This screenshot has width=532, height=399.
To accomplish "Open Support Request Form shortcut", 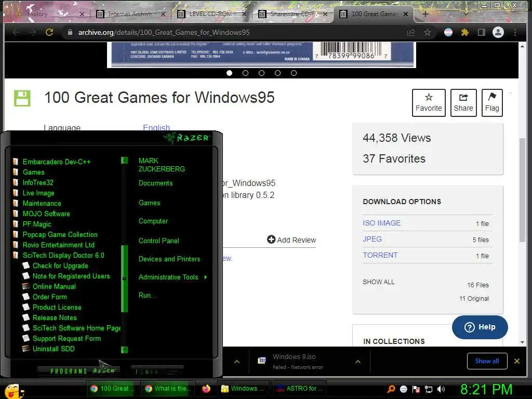I will pos(66,339).
